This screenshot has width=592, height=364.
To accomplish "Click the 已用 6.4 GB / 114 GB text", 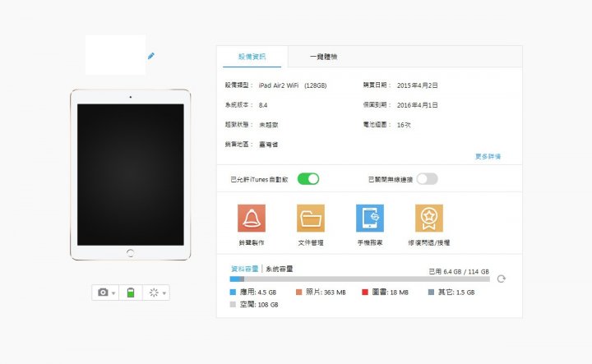I will 459,271.
